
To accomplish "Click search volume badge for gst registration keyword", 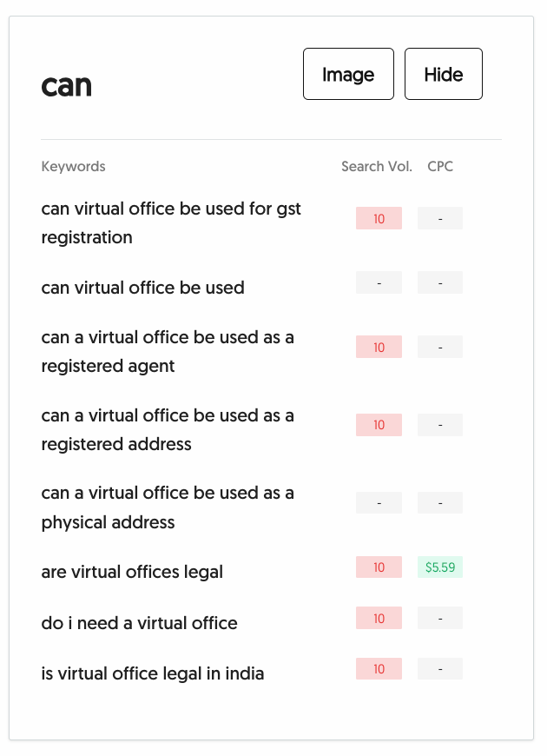I will pyautogui.click(x=379, y=219).
